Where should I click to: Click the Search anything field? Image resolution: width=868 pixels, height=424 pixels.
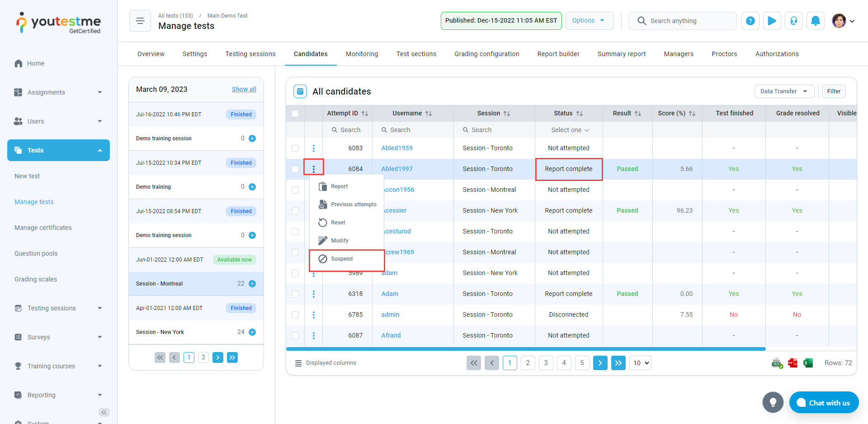coord(687,21)
